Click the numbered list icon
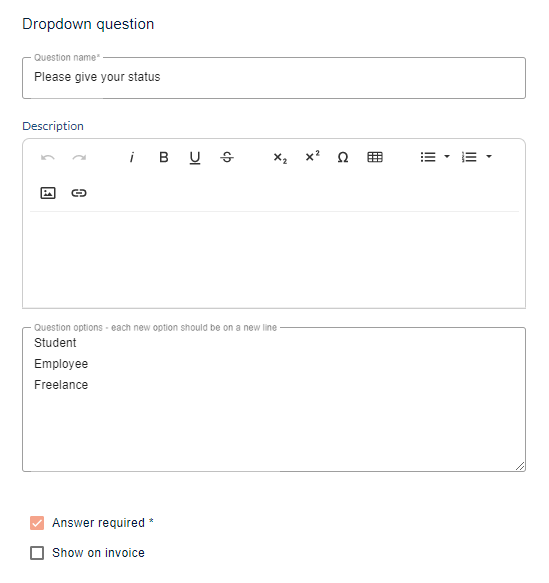549x583 pixels. 469,157
